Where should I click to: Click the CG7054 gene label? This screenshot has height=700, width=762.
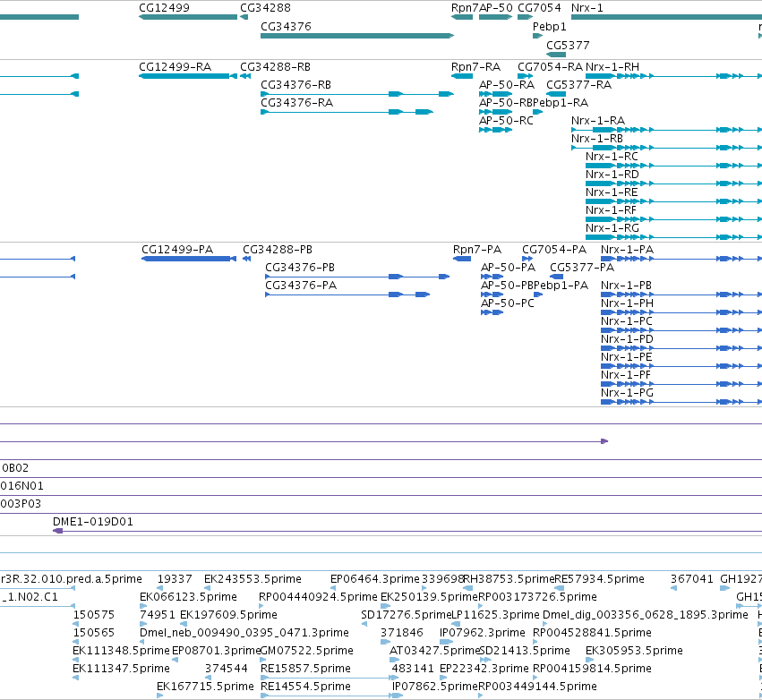coord(539,8)
